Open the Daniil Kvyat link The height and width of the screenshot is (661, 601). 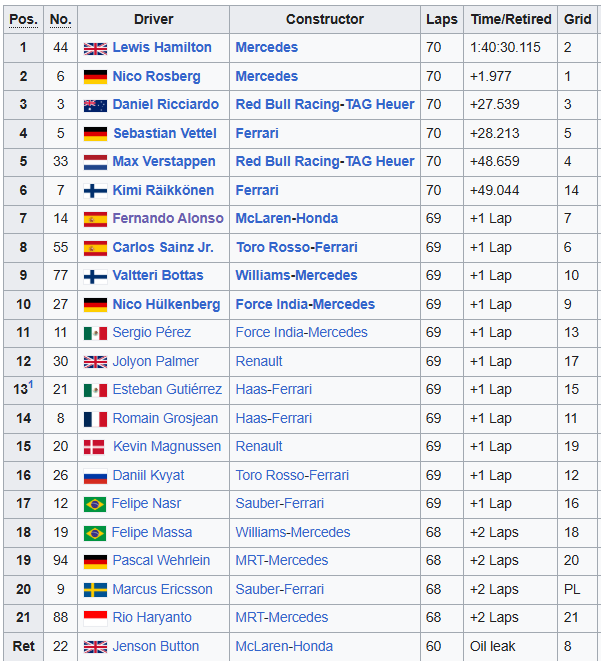tap(148, 476)
